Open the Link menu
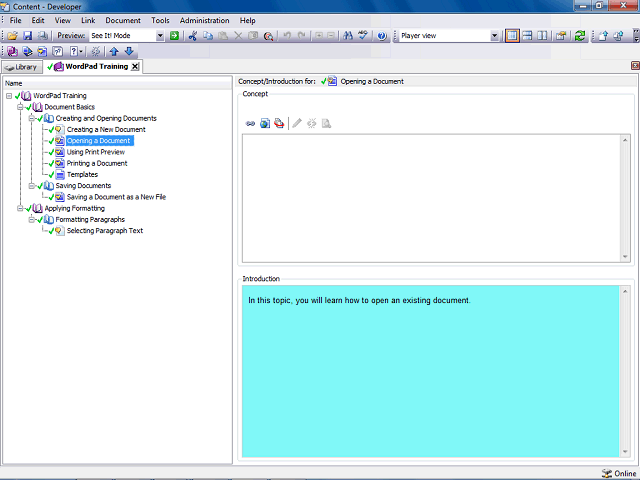Viewport: 640px width, 480px height. click(x=88, y=20)
